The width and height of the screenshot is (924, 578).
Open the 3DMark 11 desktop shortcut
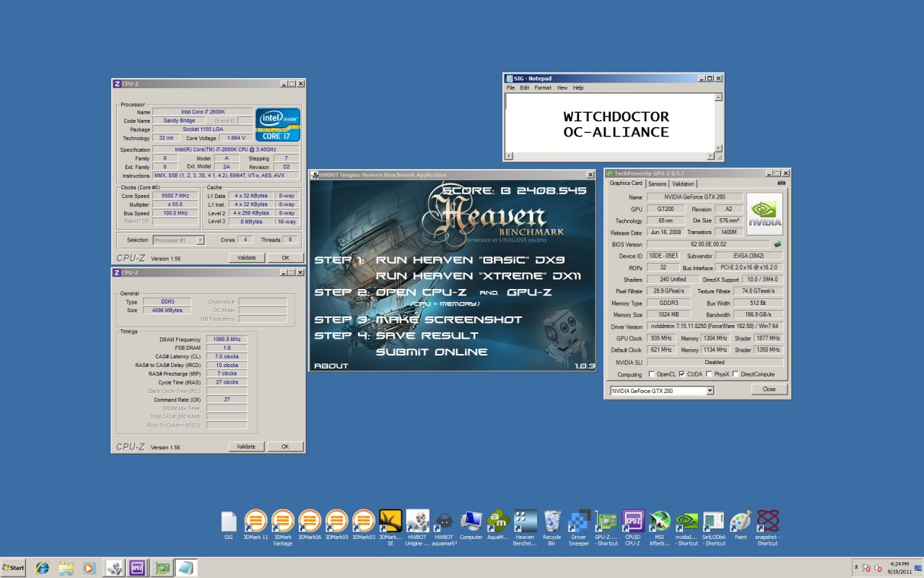[x=256, y=522]
